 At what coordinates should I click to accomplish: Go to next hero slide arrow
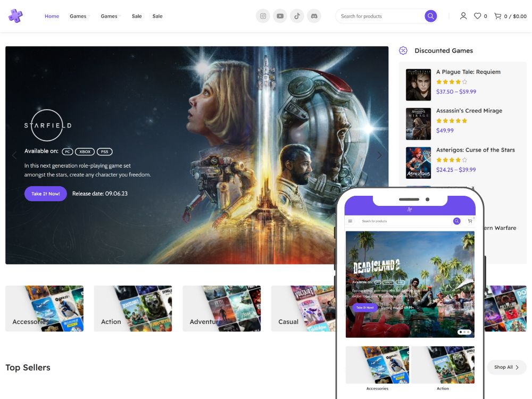[379, 155]
